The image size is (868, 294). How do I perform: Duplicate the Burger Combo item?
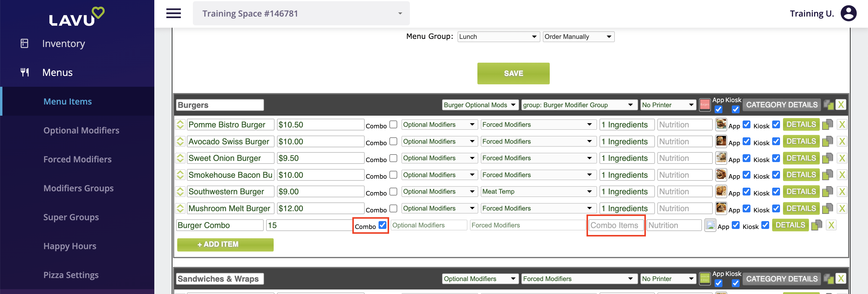tap(816, 225)
